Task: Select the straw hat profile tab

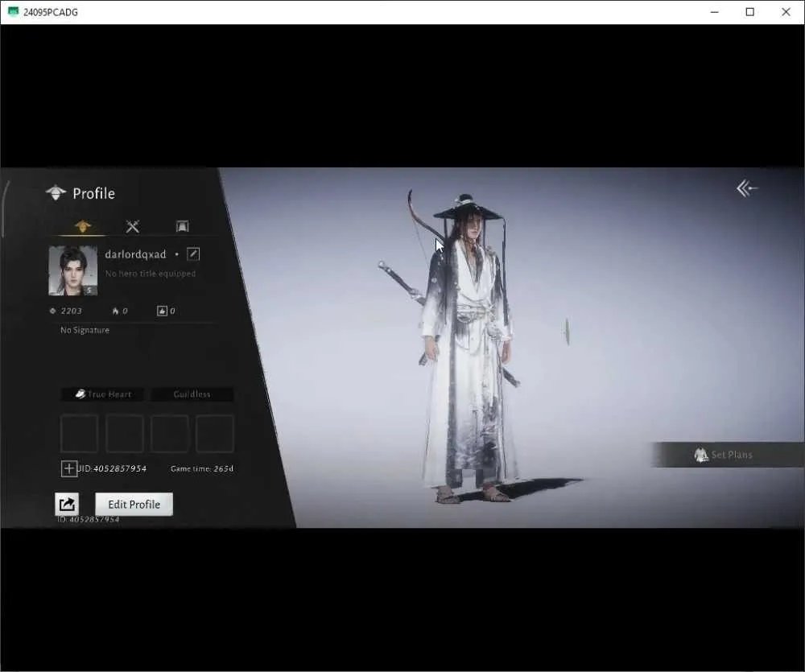Action: point(83,226)
